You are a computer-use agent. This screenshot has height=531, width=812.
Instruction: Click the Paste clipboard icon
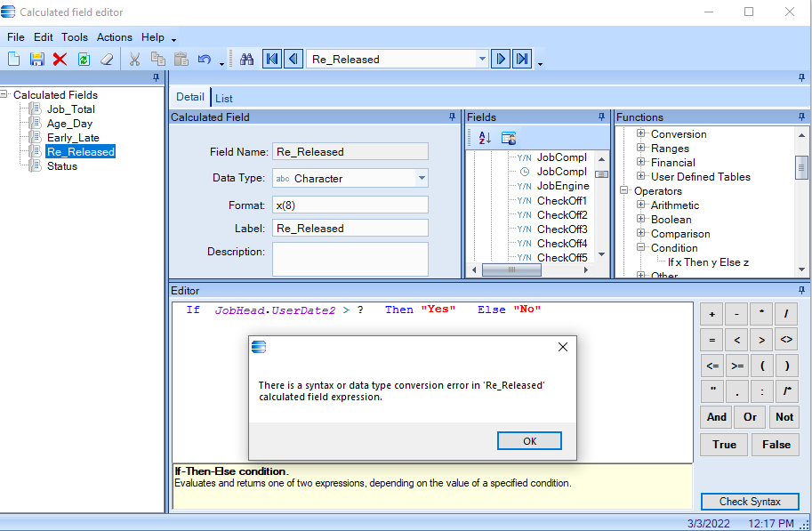(181, 59)
